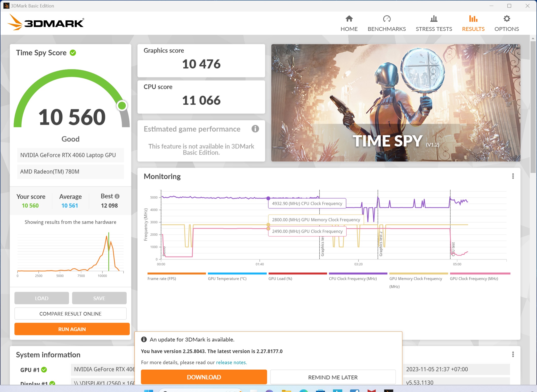Click the info icon next to Best score
This screenshot has height=392, width=537.
117,196
